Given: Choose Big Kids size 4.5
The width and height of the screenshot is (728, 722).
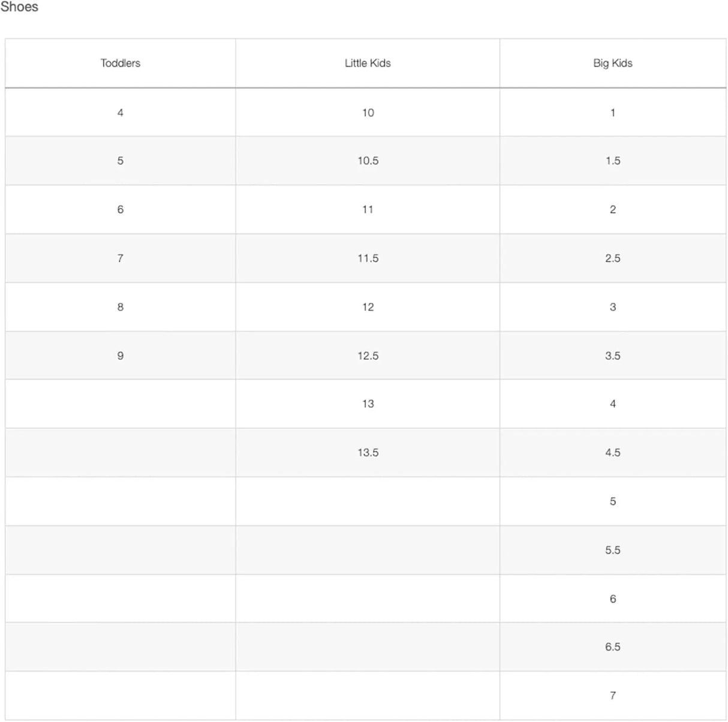Looking at the screenshot, I should (x=612, y=453).
